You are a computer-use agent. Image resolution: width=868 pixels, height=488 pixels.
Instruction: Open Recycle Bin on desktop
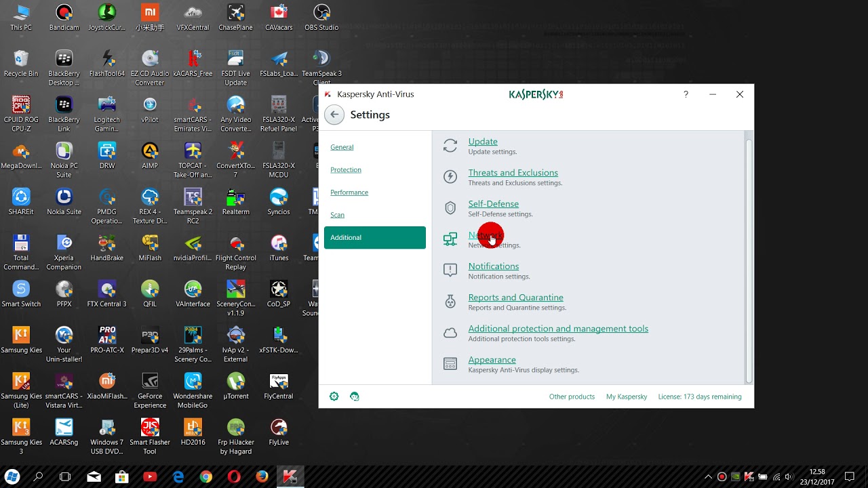(x=21, y=64)
